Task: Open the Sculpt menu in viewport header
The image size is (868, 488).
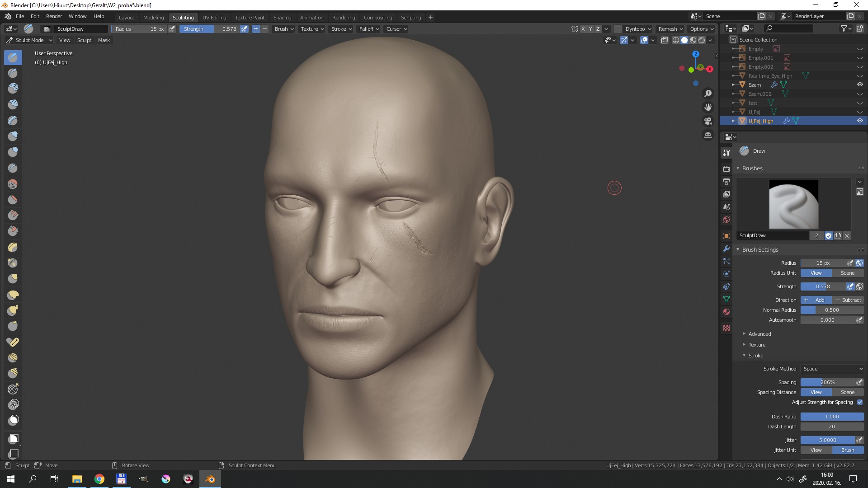Action: [84, 40]
